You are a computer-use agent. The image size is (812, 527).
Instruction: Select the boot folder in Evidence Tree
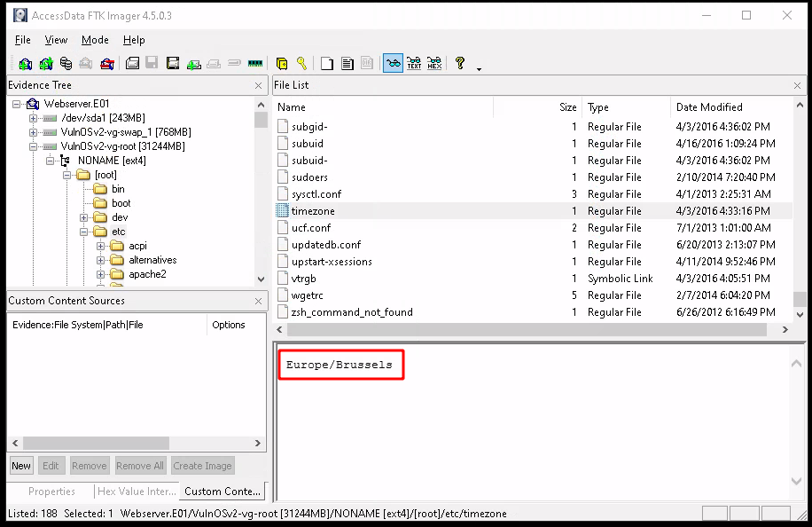tap(121, 203)
